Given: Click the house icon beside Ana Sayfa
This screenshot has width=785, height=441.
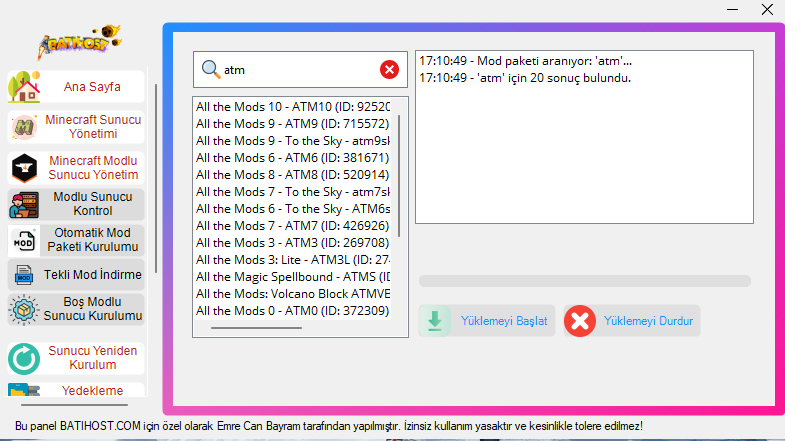Looking at the screenshot, I should (24, 87).
